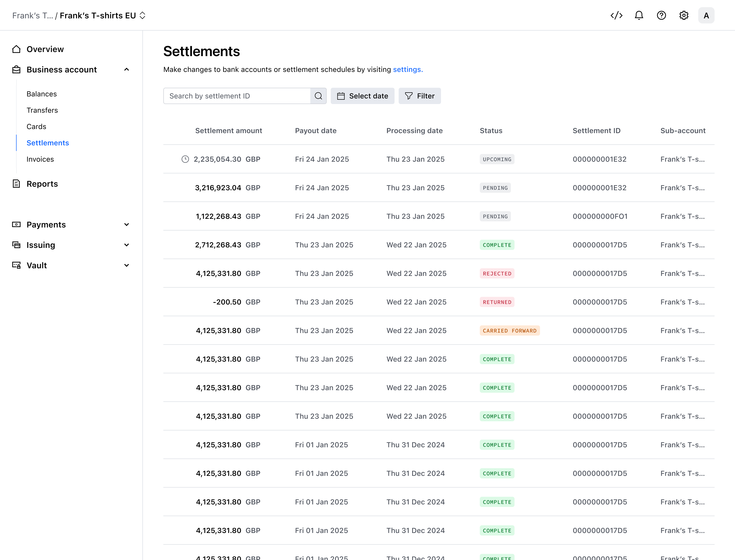Open the Filter options
Image resolution: width=735 pixels, height=560 pixels.
(419, 96)
